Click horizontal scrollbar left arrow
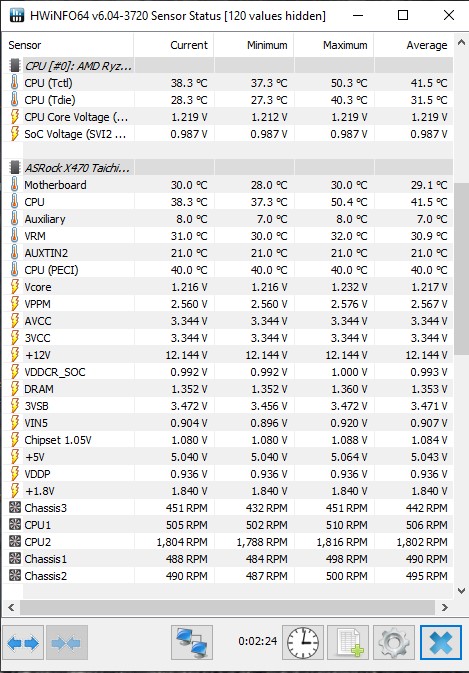The width and height of the screenshot is (469, 673). tap(11, 607)
